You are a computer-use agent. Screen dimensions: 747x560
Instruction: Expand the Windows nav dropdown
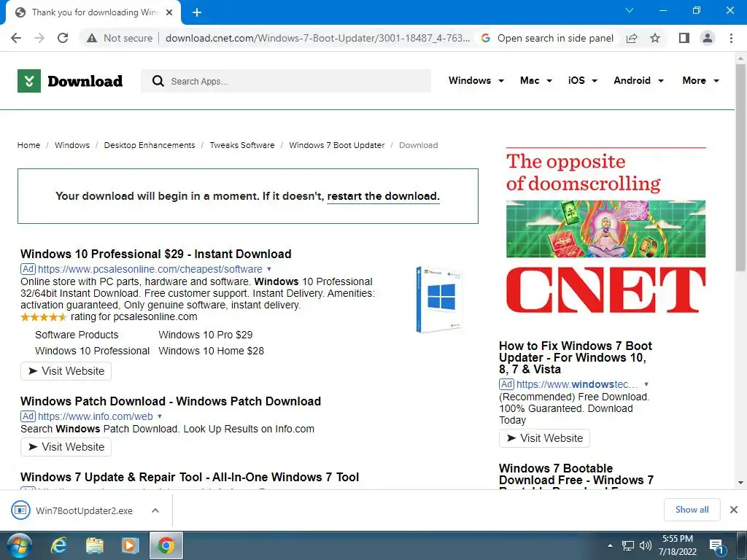pos(476,80)
